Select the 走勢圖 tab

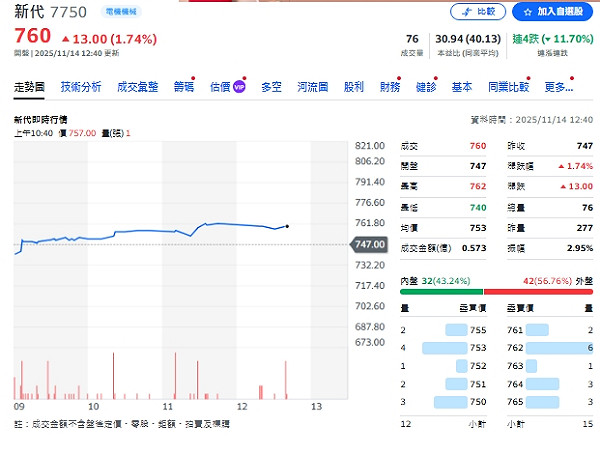[x=29, y=87]
